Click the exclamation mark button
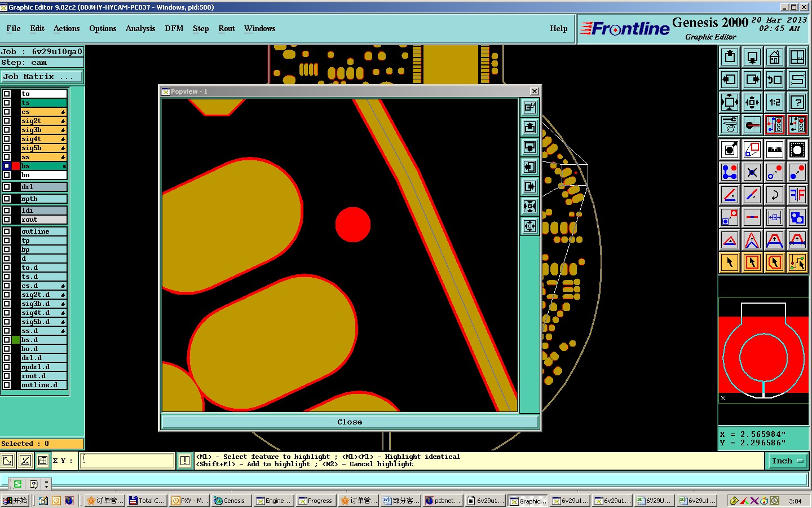Image resolution: width=812 pixels, height=508 pixels. tap(184, 461)
